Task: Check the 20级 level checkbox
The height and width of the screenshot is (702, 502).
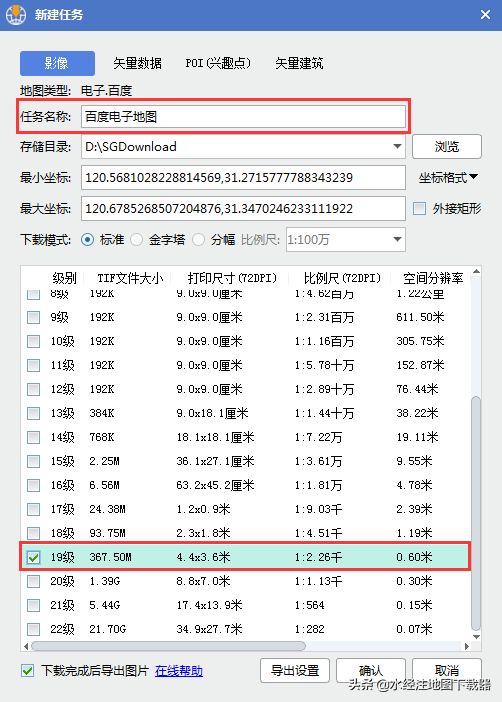Action: [x=34, y=581]
